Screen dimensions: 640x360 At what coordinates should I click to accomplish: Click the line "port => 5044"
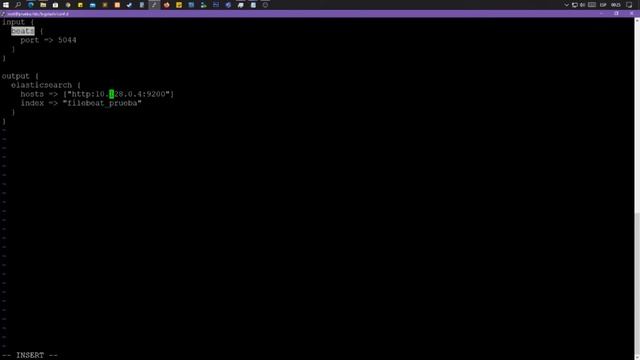48,40
